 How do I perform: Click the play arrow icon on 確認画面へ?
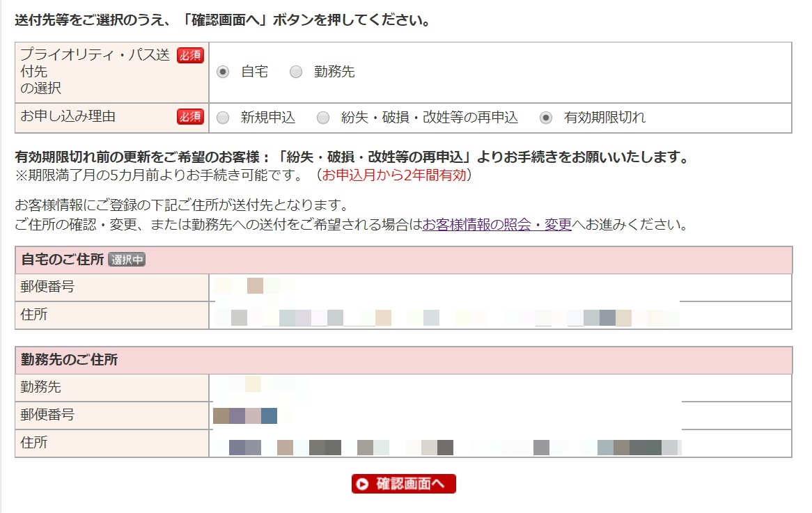pos(363,484)
